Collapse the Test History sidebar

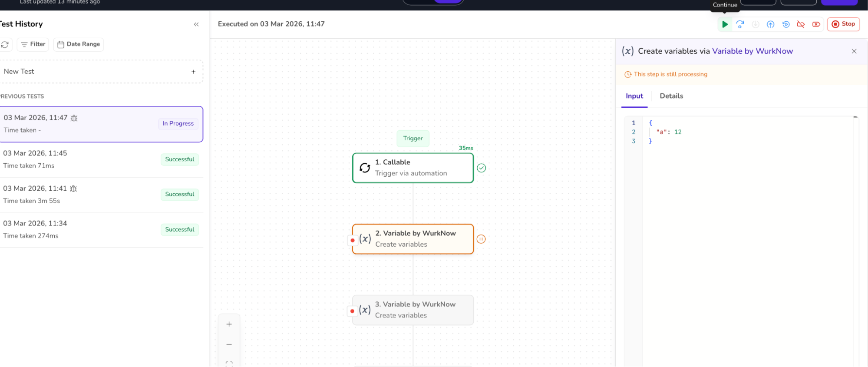[x=196, y=24]
